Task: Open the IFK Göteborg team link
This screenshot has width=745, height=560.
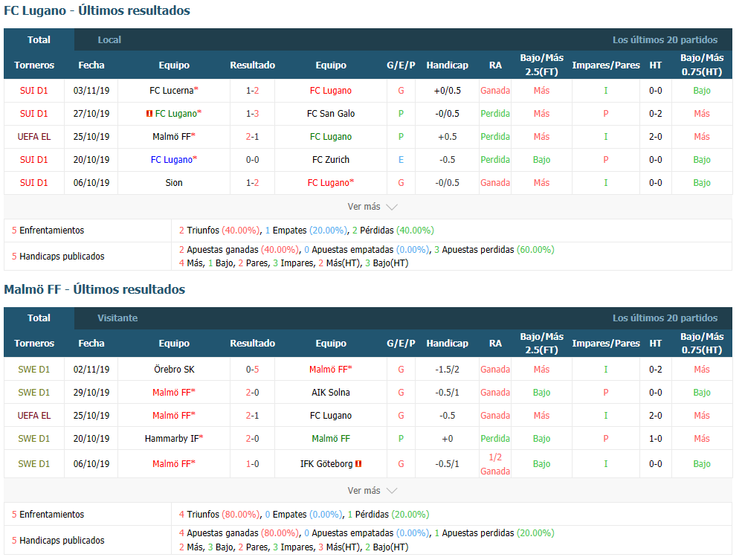Action: tap(326, 463)
